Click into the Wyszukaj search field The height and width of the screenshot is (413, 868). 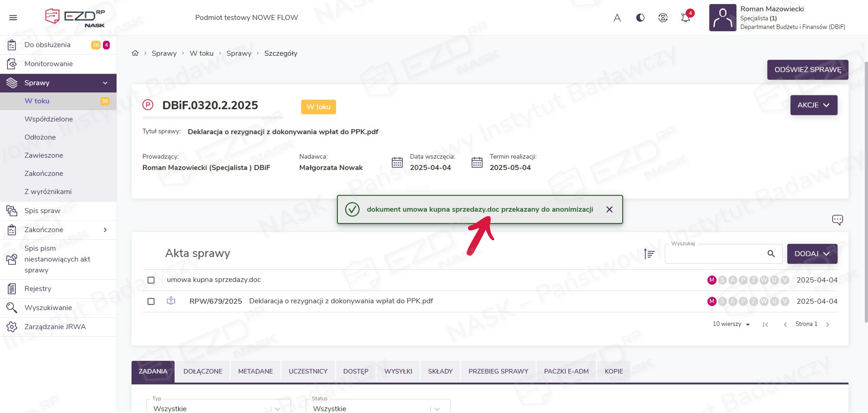pos(714,254)
